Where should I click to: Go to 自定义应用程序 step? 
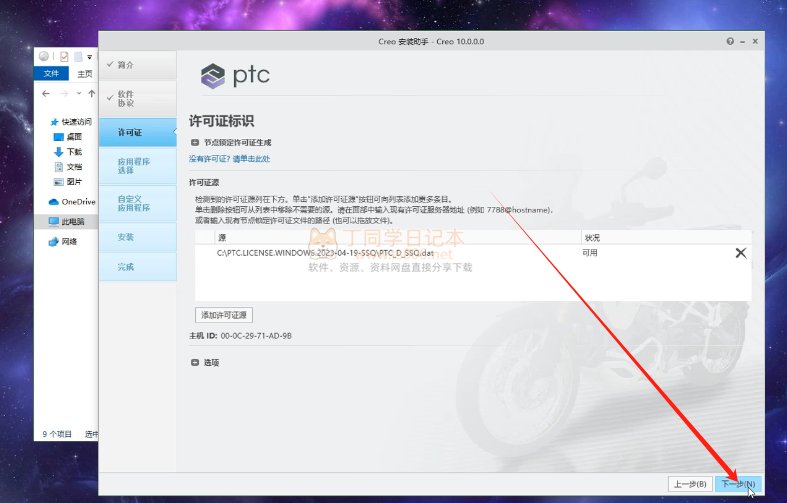138,203
